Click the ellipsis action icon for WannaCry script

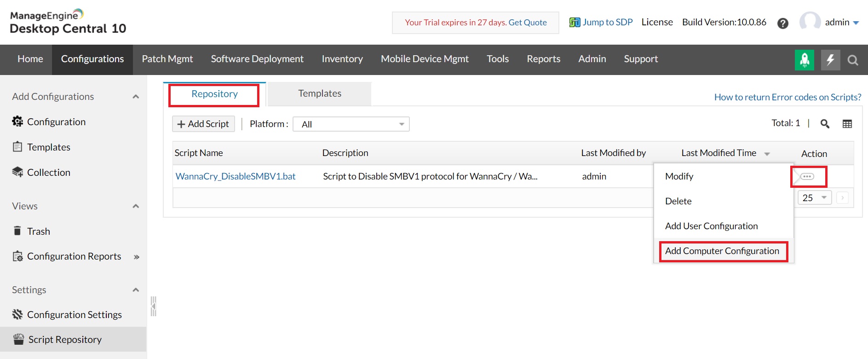(807, 176)
